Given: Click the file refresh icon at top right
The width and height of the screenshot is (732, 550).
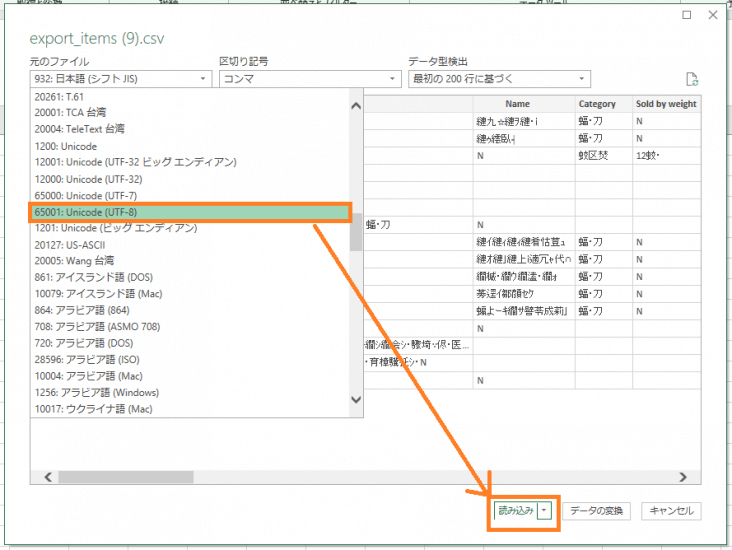Looking at the screenshot, I should (690, 80).
